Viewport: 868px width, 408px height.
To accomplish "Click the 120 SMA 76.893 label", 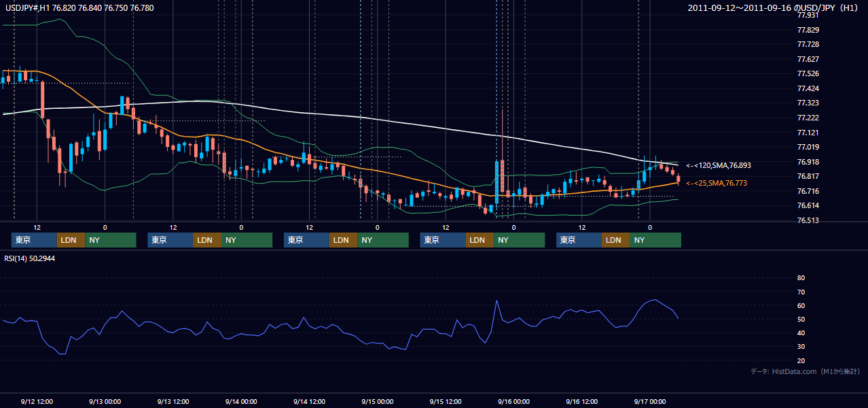I will pos(719,165).
